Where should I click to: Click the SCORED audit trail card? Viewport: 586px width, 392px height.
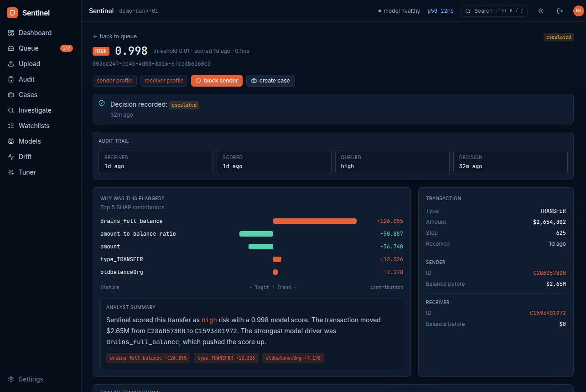[x=274, y=162]
